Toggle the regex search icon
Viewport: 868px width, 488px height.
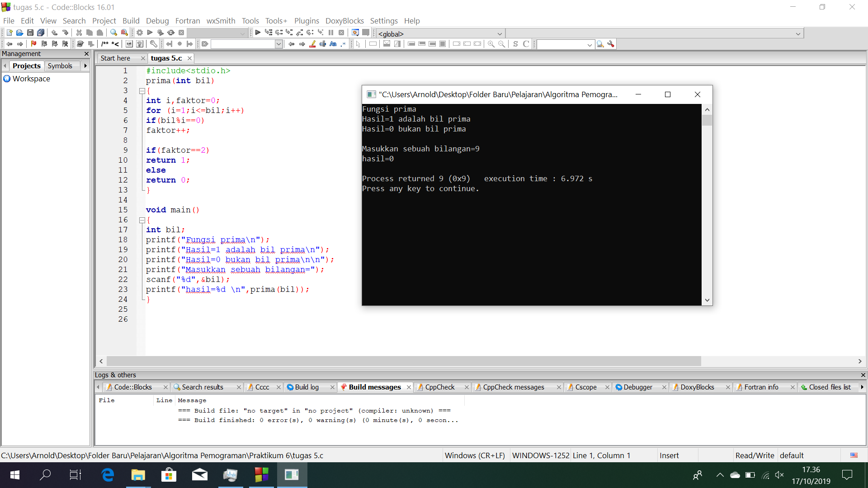(x=344, y=44)
